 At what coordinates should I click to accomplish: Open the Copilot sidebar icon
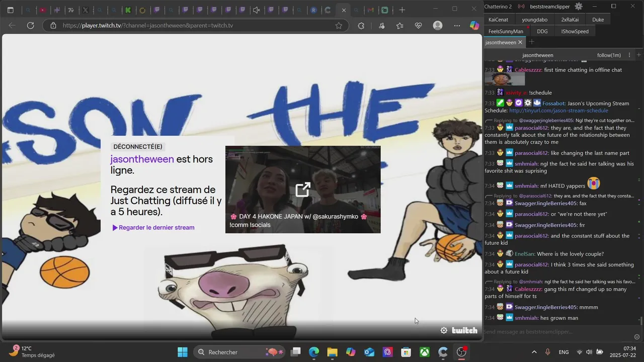point(474,25)
